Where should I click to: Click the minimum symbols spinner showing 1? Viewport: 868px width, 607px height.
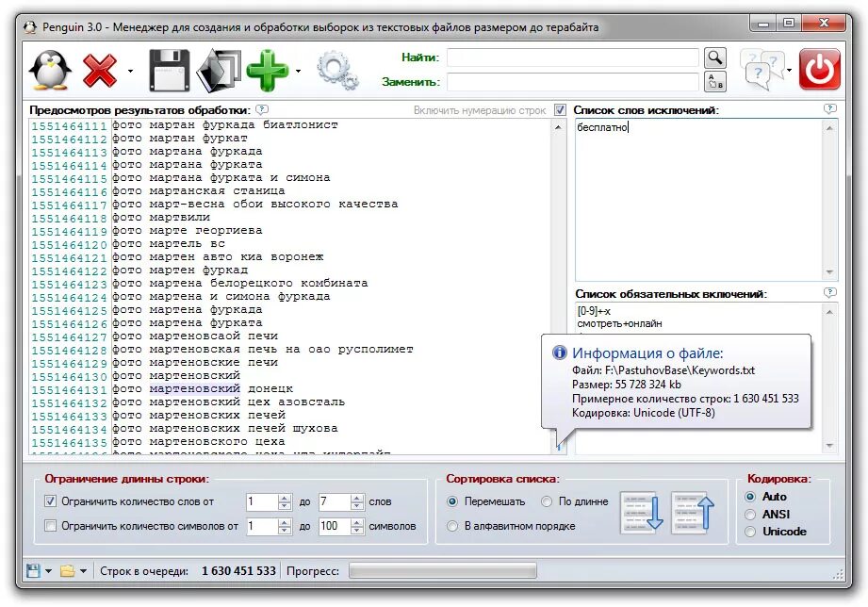pyautogui.click(x=269, y=526)
